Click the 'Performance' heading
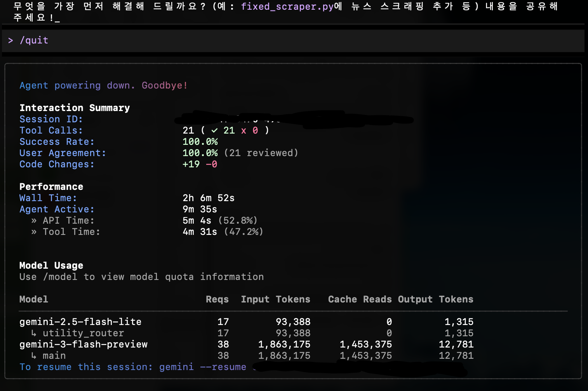588x391 pixels. click(51, 187)
